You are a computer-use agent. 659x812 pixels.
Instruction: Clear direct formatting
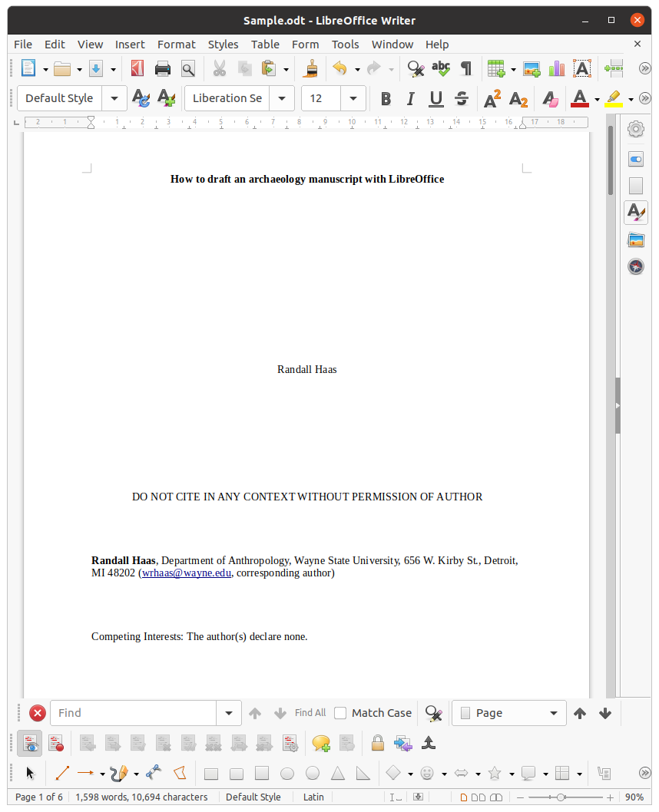tap(550, 98)
